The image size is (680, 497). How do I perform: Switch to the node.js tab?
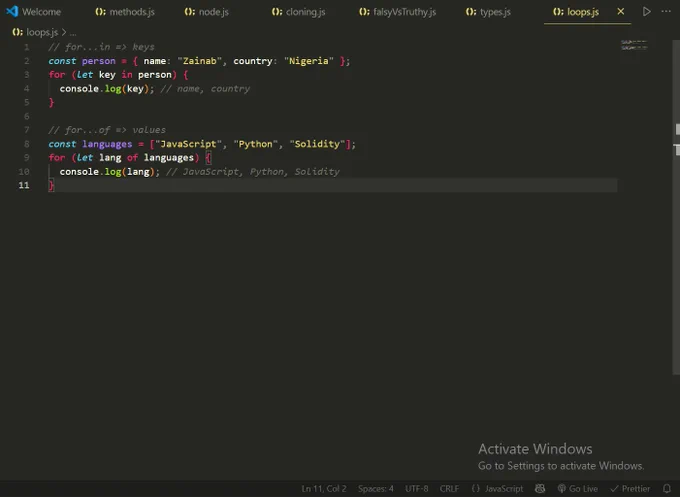[x=207, y=12]
